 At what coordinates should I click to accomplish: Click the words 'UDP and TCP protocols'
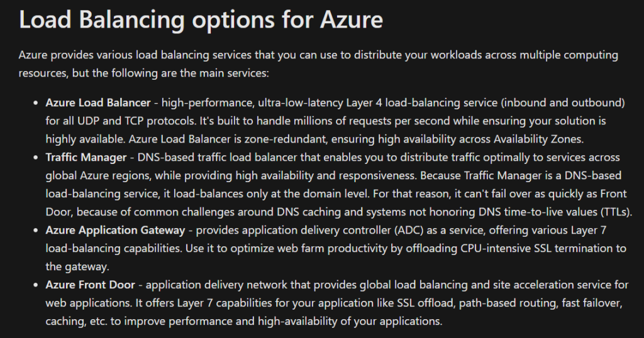point(136,121)
